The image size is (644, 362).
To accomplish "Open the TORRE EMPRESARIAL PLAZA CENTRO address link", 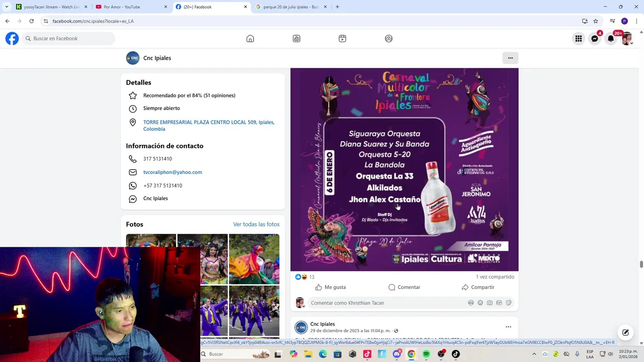I will [209, 126].
